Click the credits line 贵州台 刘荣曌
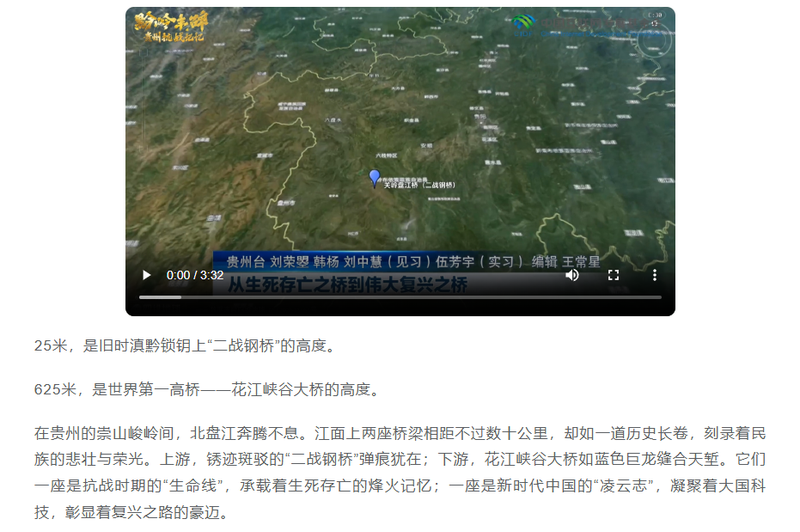 (413, 262)
